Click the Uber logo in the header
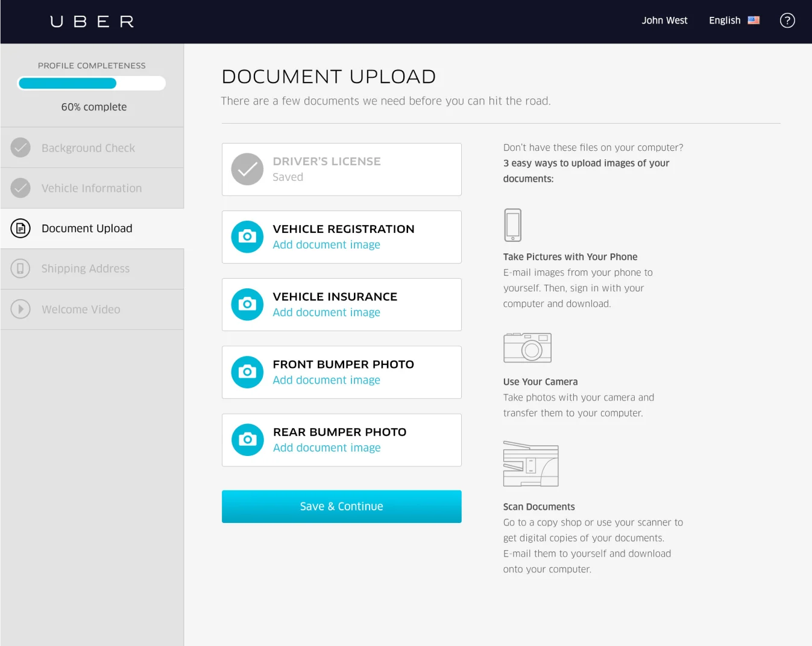Image resolution: width=812 pixels, height=646 pixels. 92,22
